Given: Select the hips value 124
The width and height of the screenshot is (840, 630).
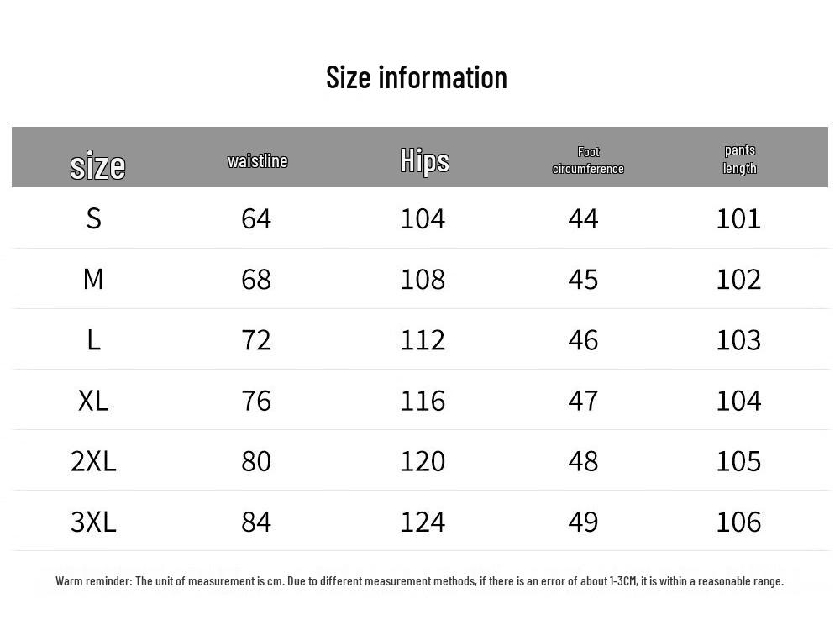Looking at the screenshot, I should (423, 521).
